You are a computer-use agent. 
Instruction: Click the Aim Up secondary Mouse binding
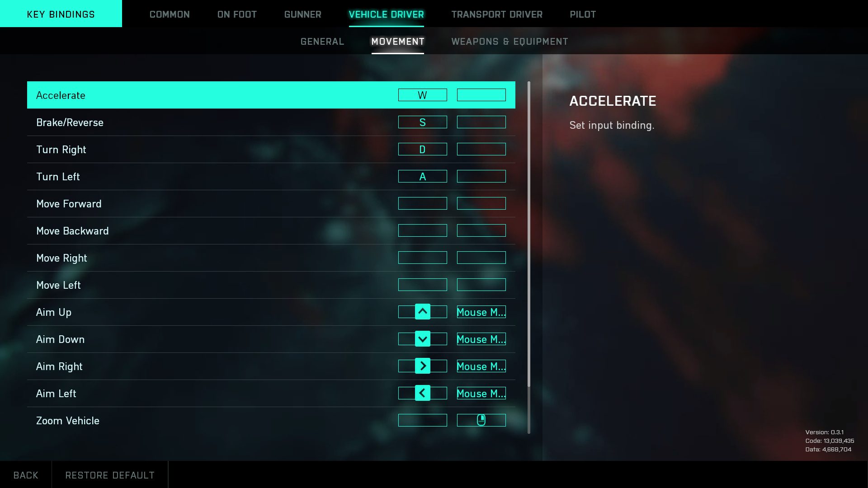coord(481,312)
